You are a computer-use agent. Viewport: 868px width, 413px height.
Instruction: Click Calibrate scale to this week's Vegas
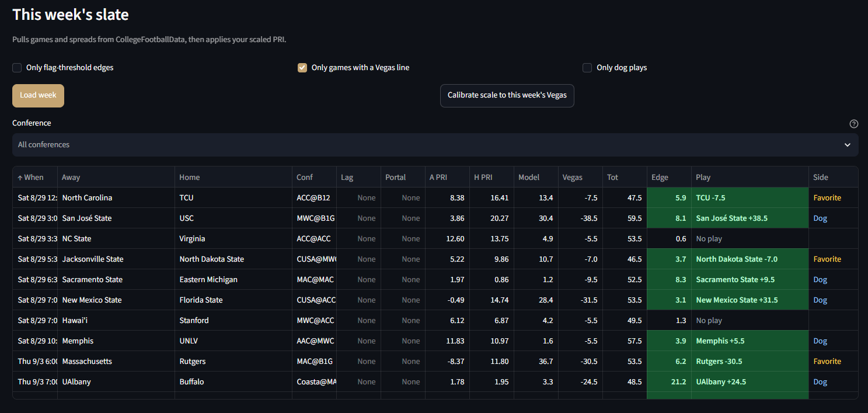(507, 96)
